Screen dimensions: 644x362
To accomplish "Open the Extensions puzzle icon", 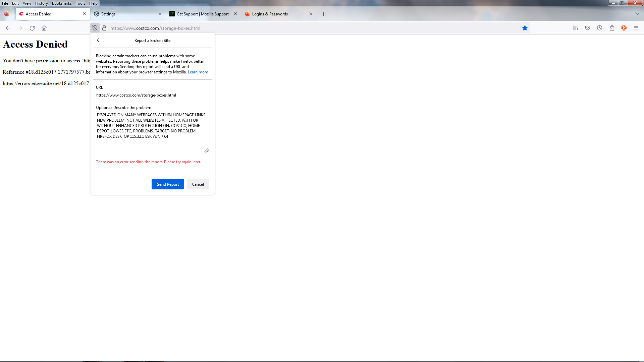I will [612, 28].
